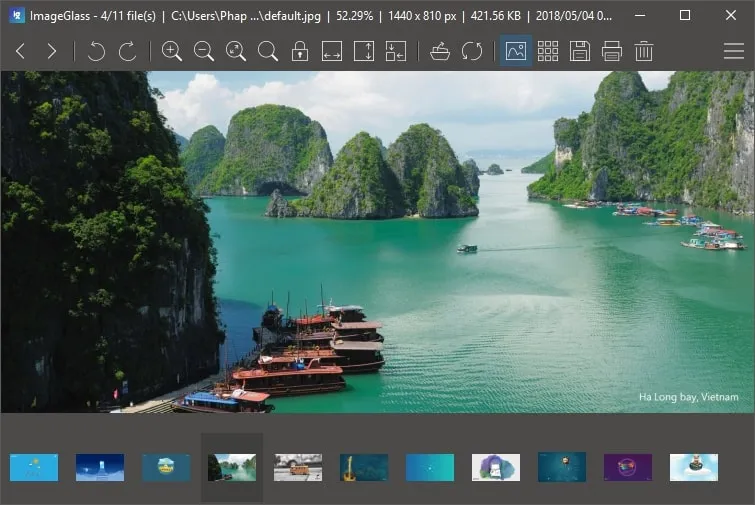The height and width of the screenshot is (505, 755).
Task: Select the dark teal thumbnail with small figure
Action: point(561,467)
